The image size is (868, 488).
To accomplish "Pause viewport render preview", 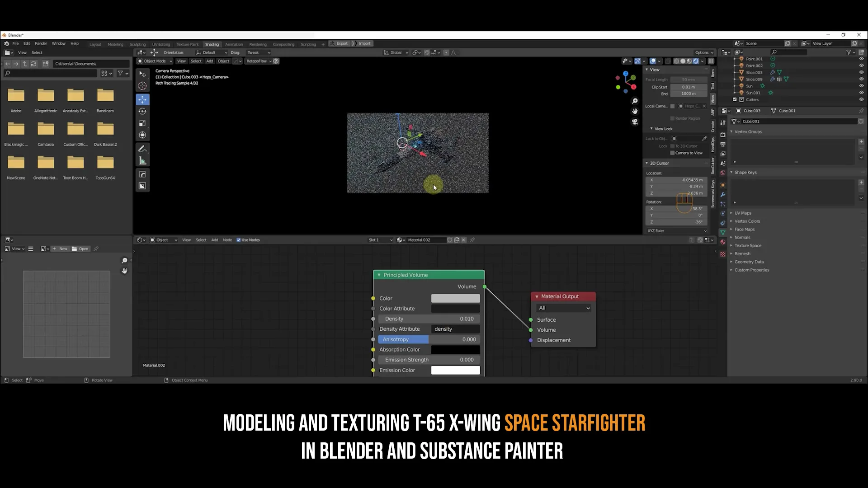I will [x=711, y=61].
